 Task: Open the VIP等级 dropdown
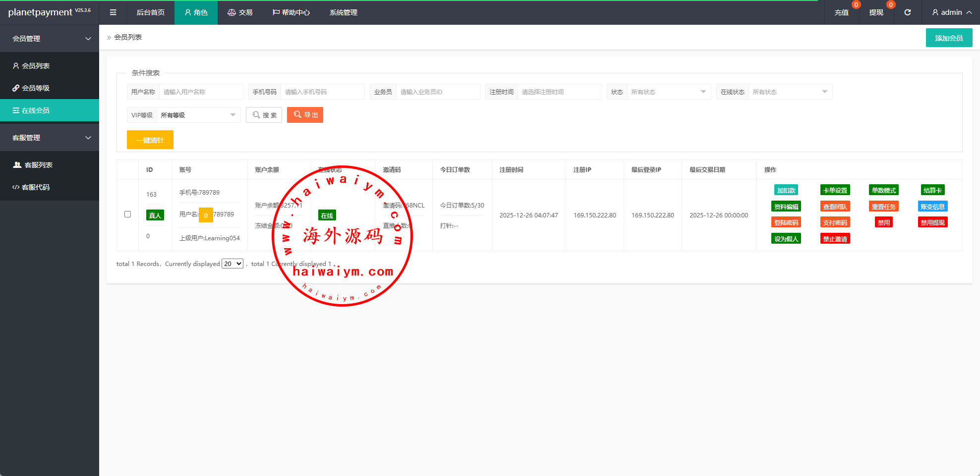198,115
